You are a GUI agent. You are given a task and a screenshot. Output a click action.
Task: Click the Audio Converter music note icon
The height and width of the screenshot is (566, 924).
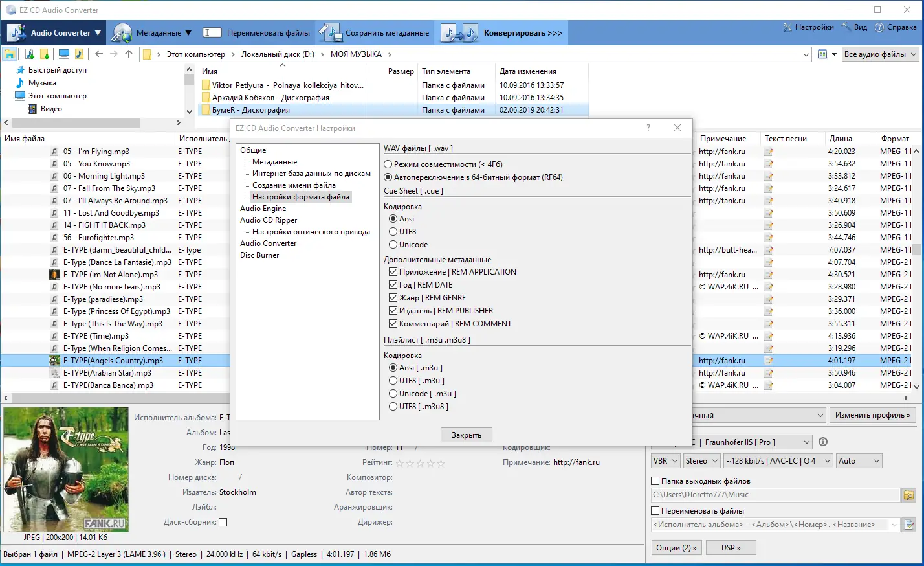pos(16,32)
